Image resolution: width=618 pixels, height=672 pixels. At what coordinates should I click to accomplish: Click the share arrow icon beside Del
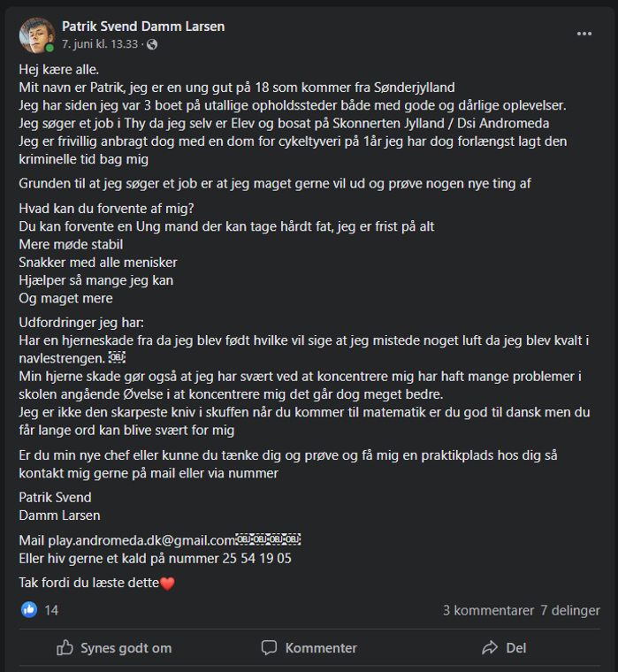click(489, 648)
